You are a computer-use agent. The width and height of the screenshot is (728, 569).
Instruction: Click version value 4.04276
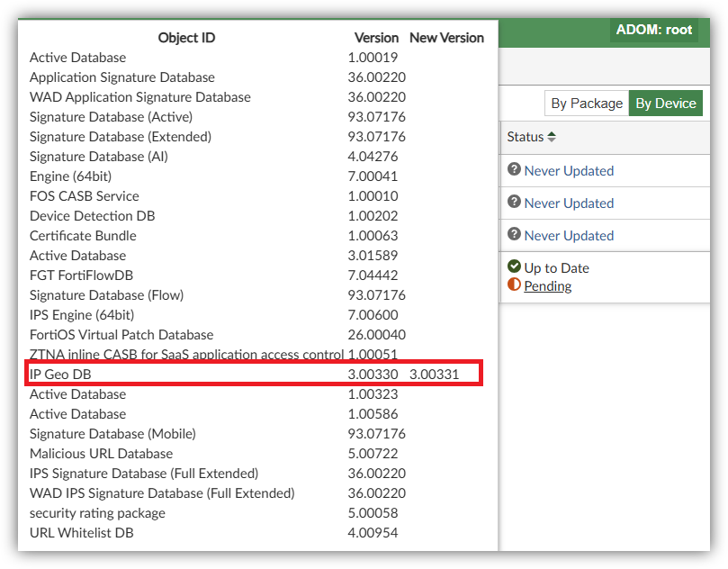pos(373,157)
